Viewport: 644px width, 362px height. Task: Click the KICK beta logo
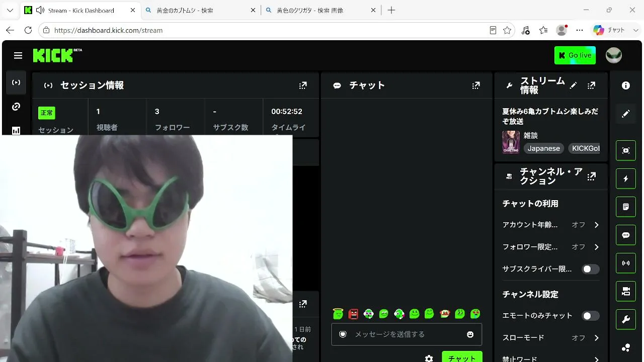57,55
